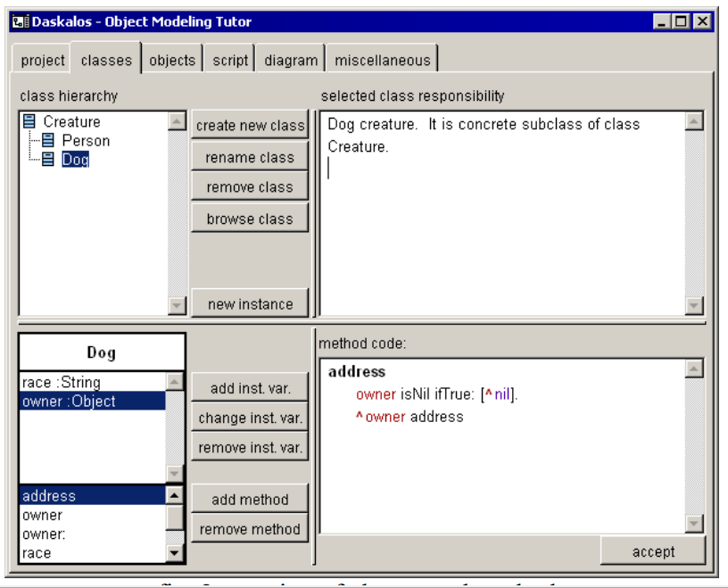728x588 pixels.
Task: Click the remove inst. var. button
Action: click(250, 447)
